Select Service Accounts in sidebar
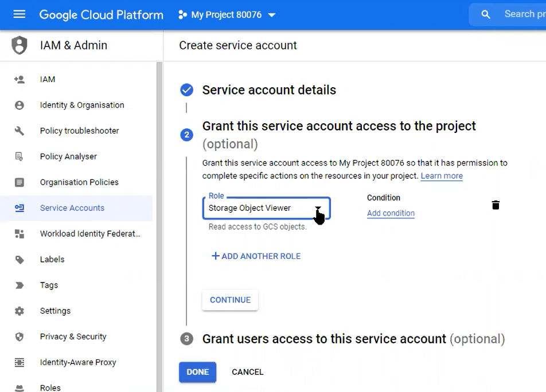The height and width of the screenshot is (392, 546). pos(76,208)
